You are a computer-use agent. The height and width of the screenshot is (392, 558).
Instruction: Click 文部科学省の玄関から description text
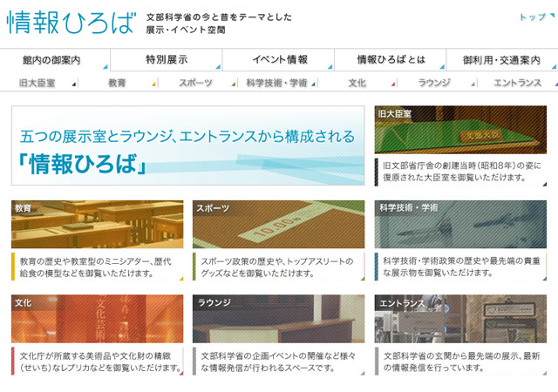461,362
